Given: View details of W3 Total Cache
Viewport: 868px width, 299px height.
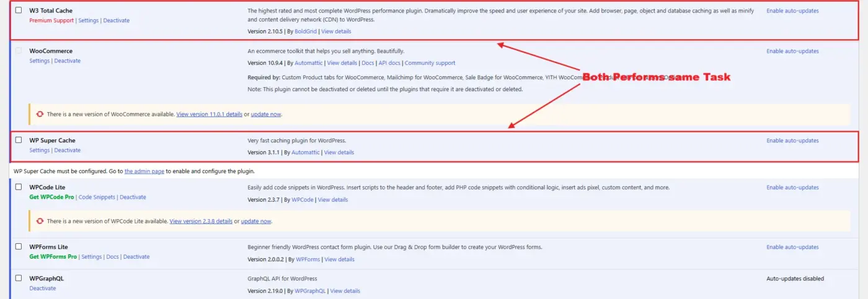Looking at the screenshot, I should pos(336,31).
